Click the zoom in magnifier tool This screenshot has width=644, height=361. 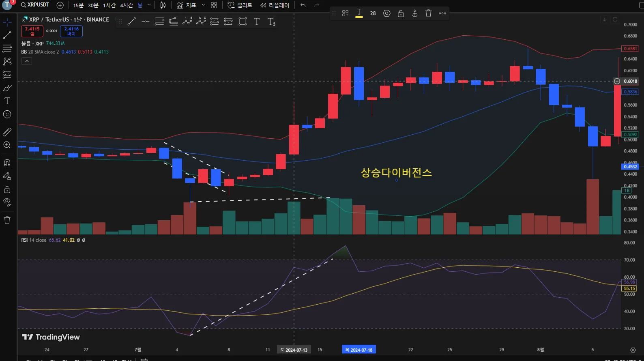[7, 145]
